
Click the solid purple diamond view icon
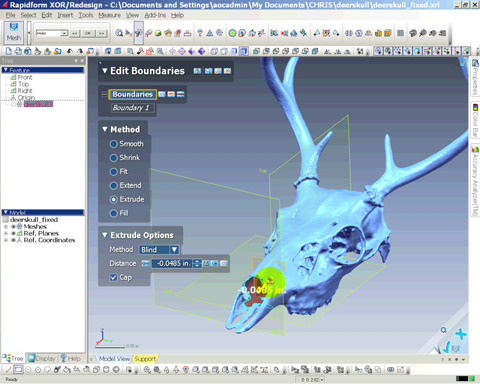pos(201,51)
